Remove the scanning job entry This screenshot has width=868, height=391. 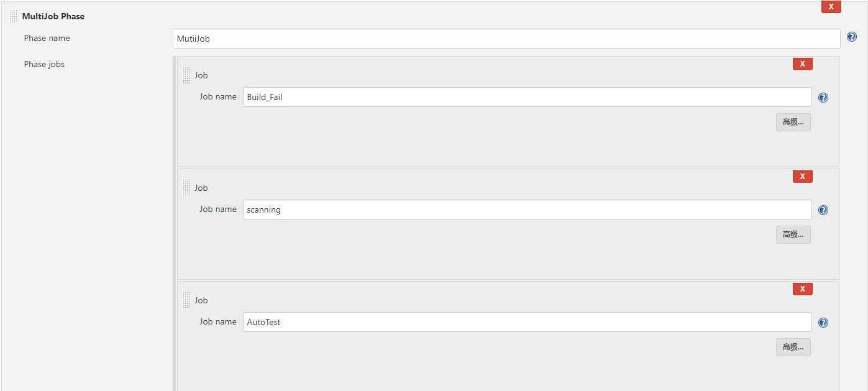click(802, 177)
